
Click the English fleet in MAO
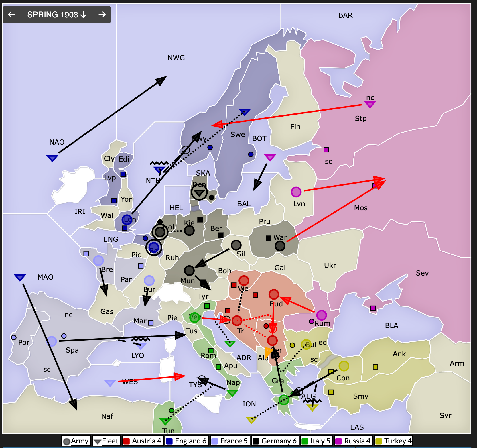pyautogui.click(x=20, y=278)
